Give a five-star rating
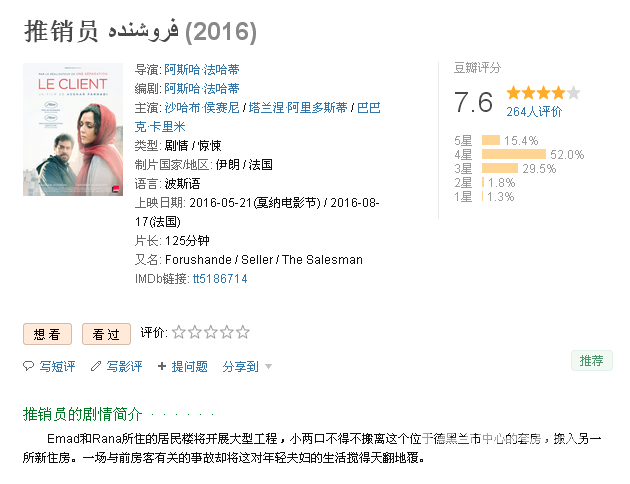The width and height of the screenshot is (630, 484). pyautogui.click(x=243, y=332)
